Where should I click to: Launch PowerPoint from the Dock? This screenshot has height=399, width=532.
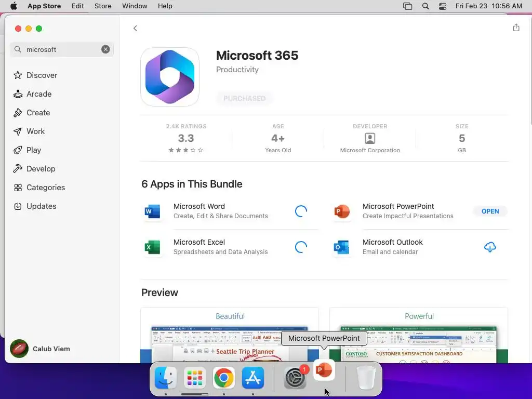point(324,370)
